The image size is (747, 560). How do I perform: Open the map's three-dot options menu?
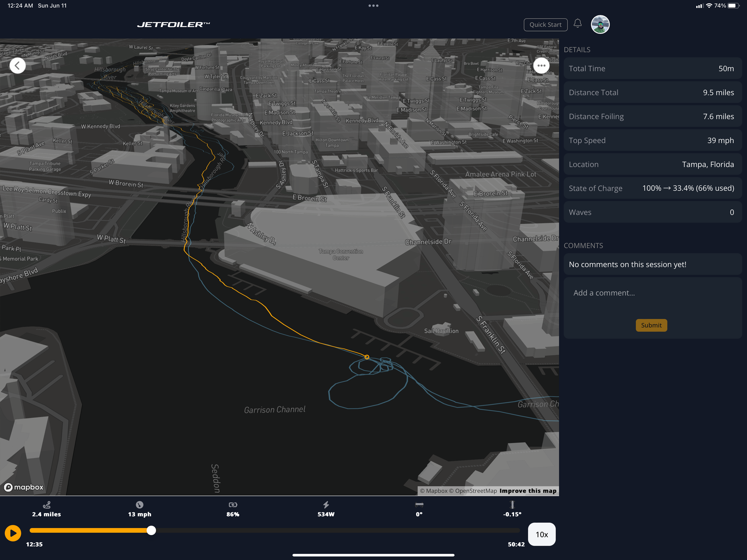point(541,66)
